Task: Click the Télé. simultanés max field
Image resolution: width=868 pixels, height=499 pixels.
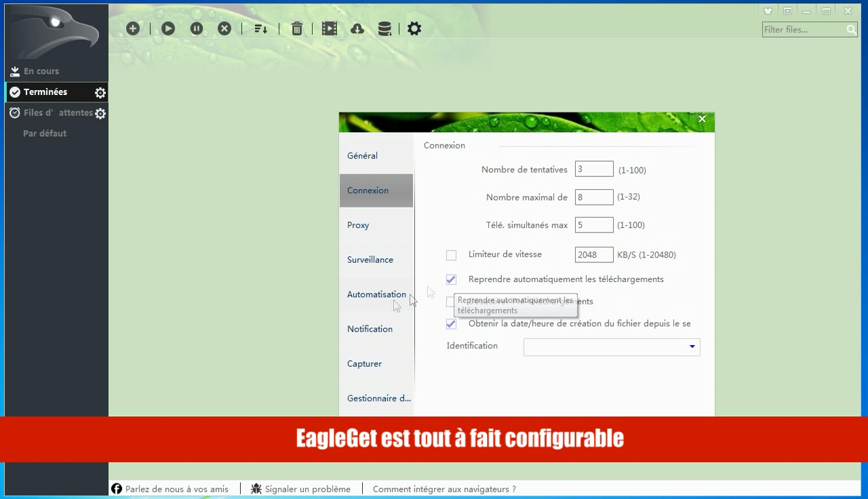Action: click(594, 225)
